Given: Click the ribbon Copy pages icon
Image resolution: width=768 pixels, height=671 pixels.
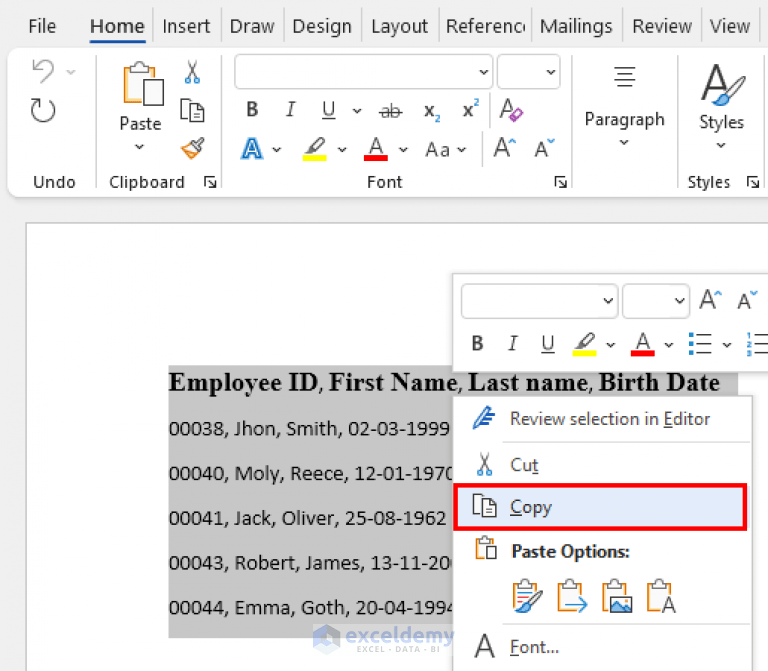Looking at the screenshot, I should (192, 110).
